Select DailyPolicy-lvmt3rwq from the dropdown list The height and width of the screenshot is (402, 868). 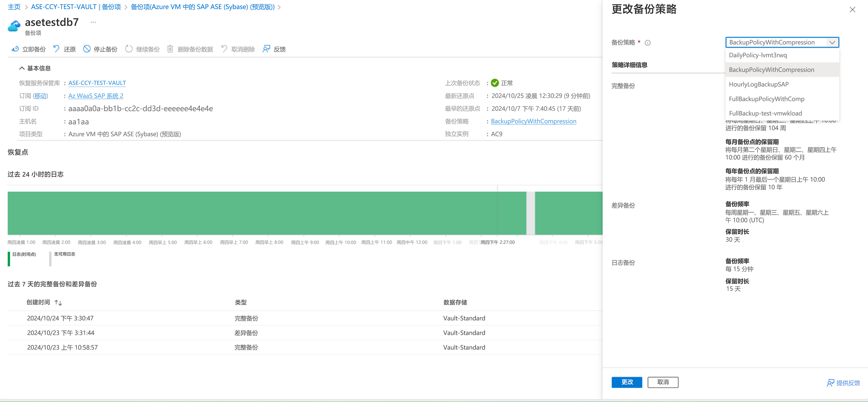758,55
